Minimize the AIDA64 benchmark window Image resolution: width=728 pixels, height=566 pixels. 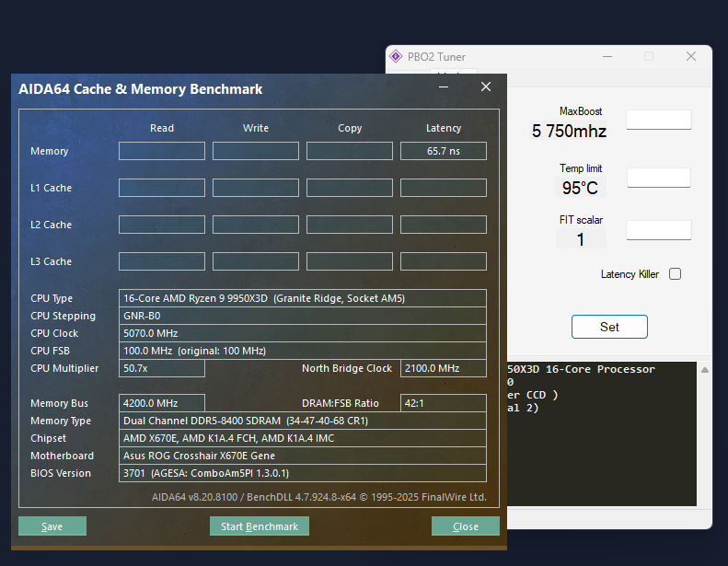pyautogui.click(x=444, y=87)
